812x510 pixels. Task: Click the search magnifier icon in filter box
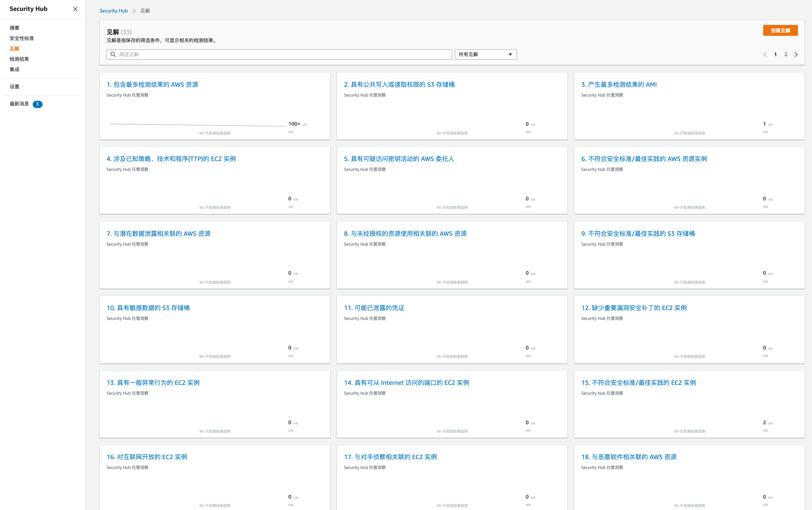pos(113,54)
